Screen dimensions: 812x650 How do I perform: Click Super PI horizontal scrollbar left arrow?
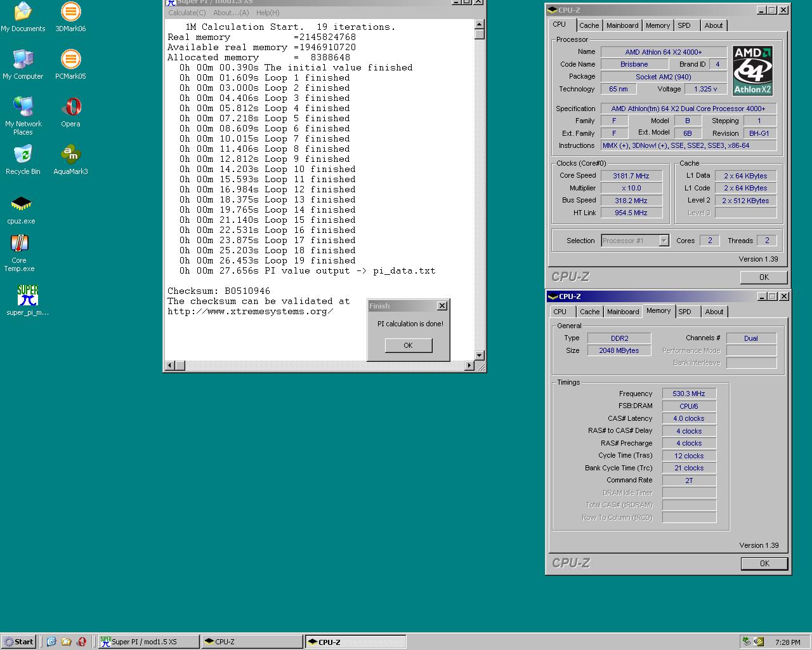pyautogui.click(x=170, y=366)
